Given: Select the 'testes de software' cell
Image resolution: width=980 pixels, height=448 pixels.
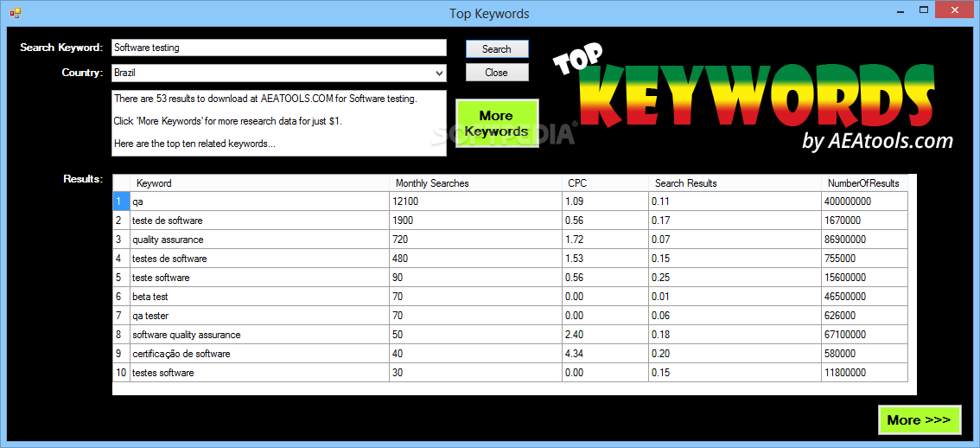Looking at the screenshot, I should coord(259,259).
